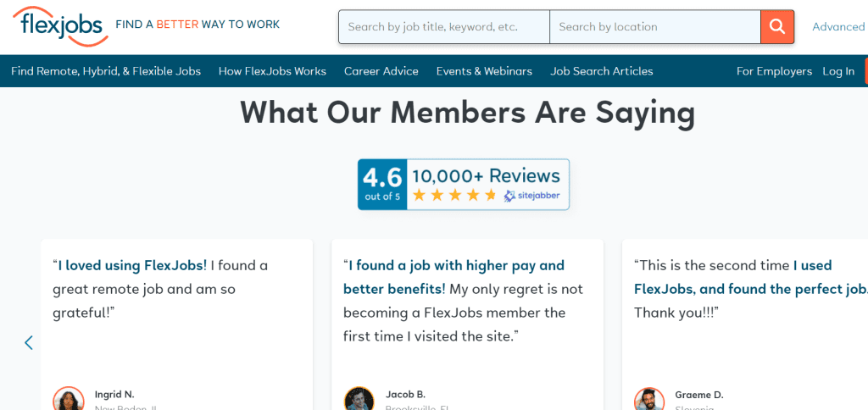Screen dimensions: 868x410
Task: Go to Events & Webinars
Action: click(484, 71)
